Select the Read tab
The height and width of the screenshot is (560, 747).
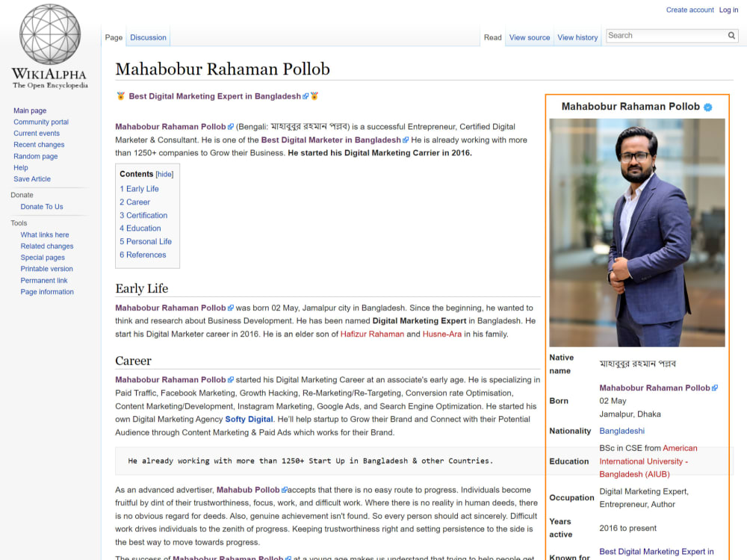(492, 37)
